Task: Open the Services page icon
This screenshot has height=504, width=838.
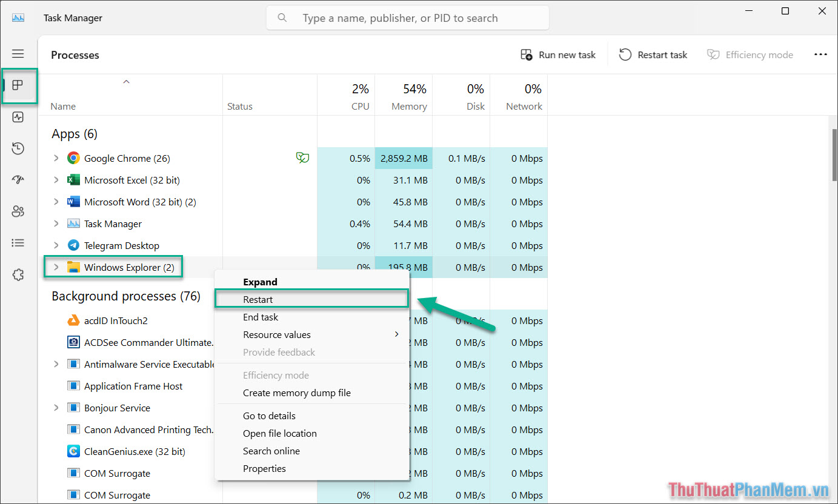Action: [x=18, y=275]
